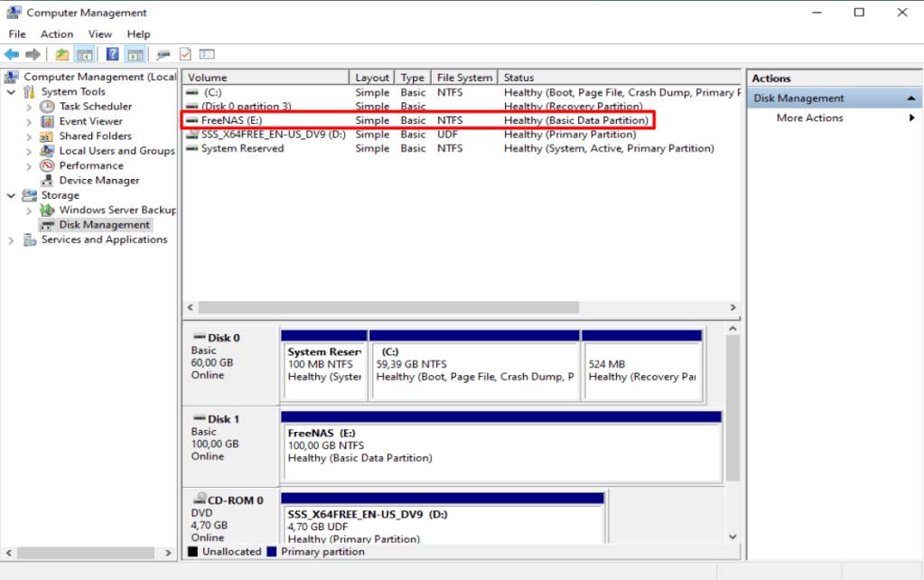Click the settings list toolbar icon at the toolbar's right end
924x580 pixels.
click(207, 54)
